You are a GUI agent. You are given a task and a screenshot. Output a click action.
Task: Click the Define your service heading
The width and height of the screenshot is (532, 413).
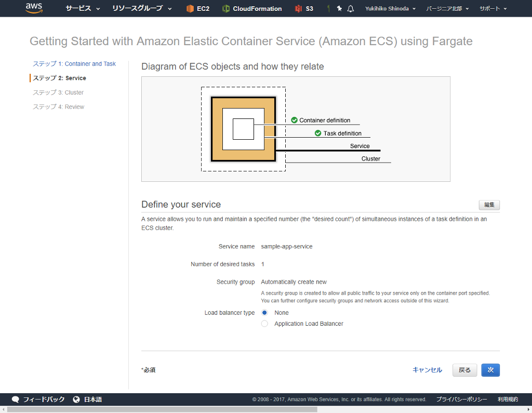[181, 204]
